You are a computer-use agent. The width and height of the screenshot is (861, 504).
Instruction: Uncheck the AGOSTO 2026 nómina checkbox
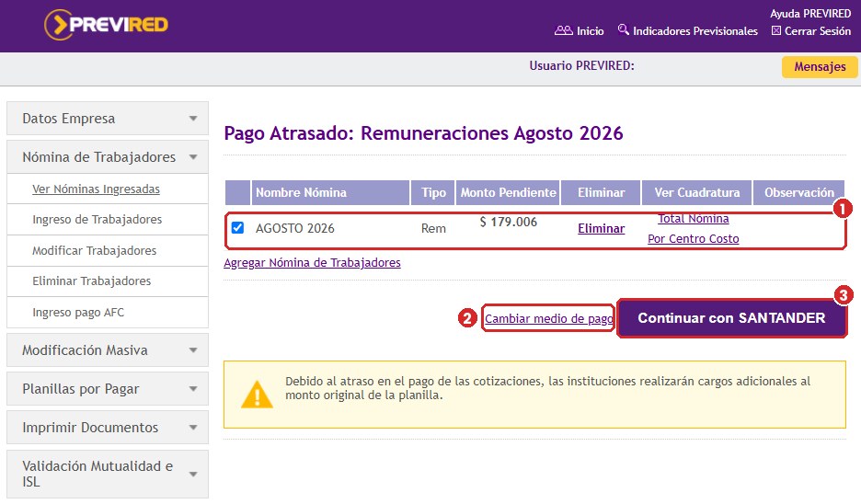point(237,227)
